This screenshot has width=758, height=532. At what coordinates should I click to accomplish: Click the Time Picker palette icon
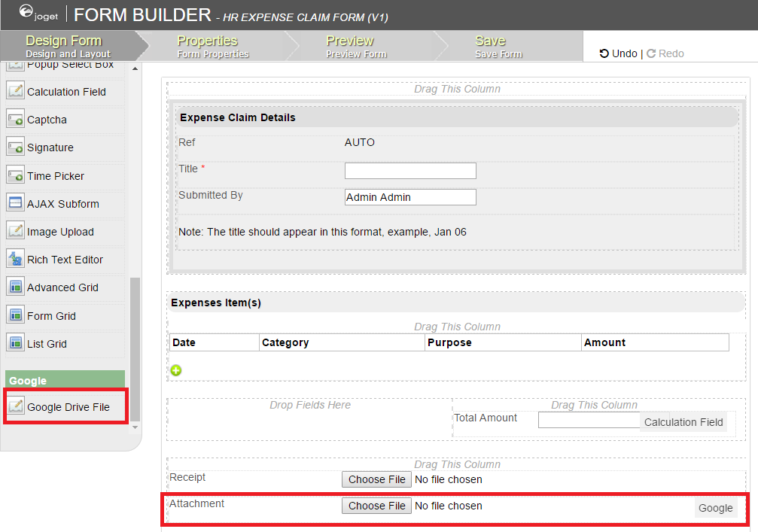pos(16,175)
